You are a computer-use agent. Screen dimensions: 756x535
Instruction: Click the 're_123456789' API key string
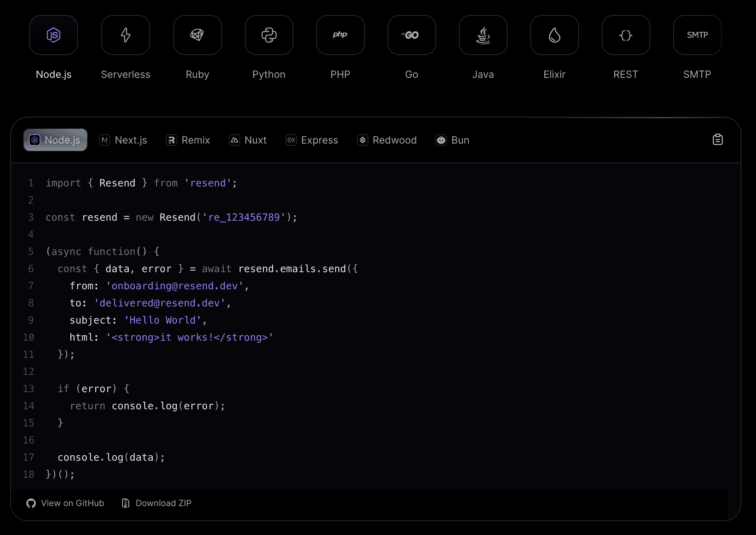coord(244,217)
